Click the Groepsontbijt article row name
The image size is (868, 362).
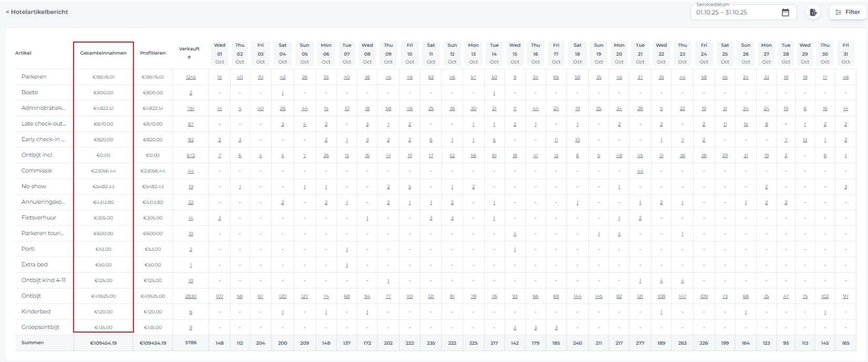(x=40, y=327)
